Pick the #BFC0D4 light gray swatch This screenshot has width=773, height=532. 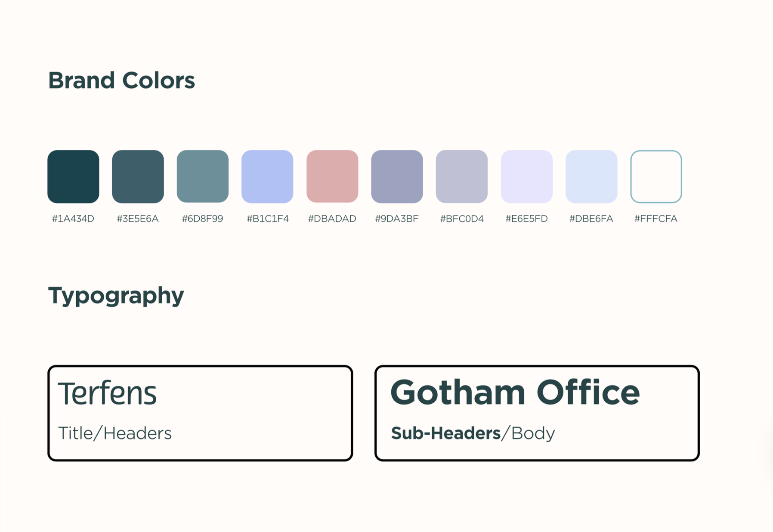[462, 176]
